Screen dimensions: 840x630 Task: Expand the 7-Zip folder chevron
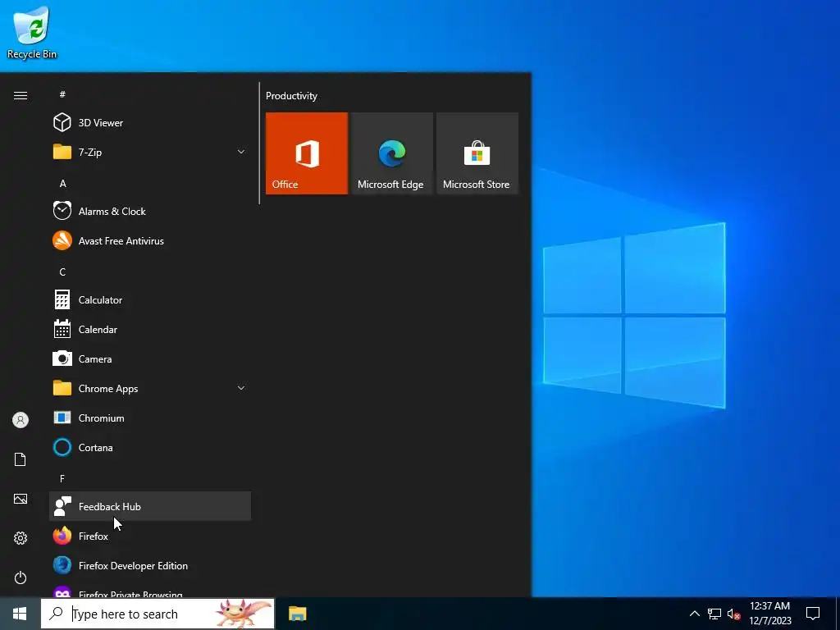[241, 152]
